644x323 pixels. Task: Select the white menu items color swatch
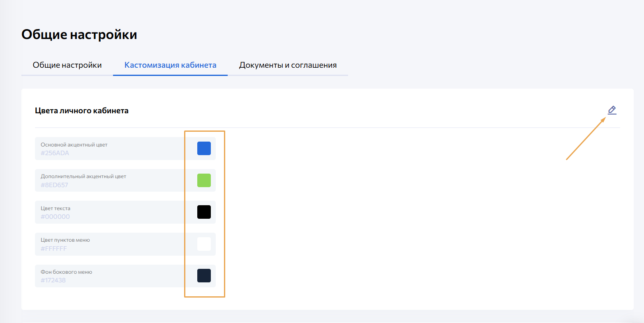click(204, 244)
